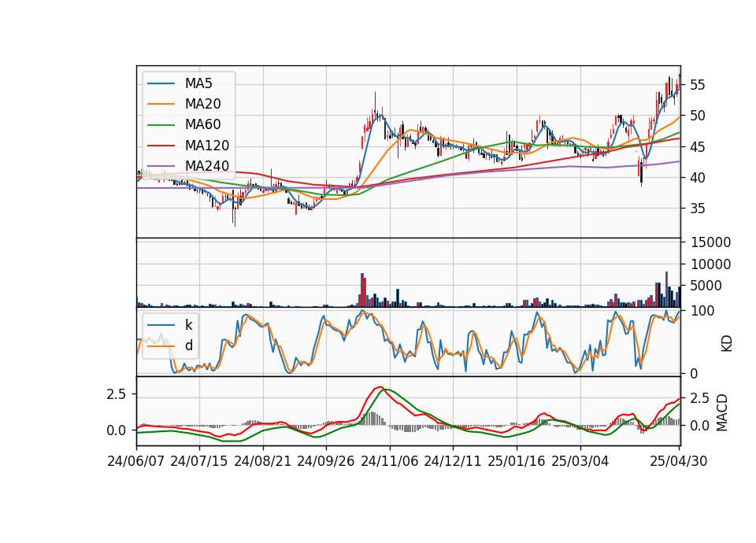
Task: Click the orange MA20 legend line sample
Action: [161, 104]
